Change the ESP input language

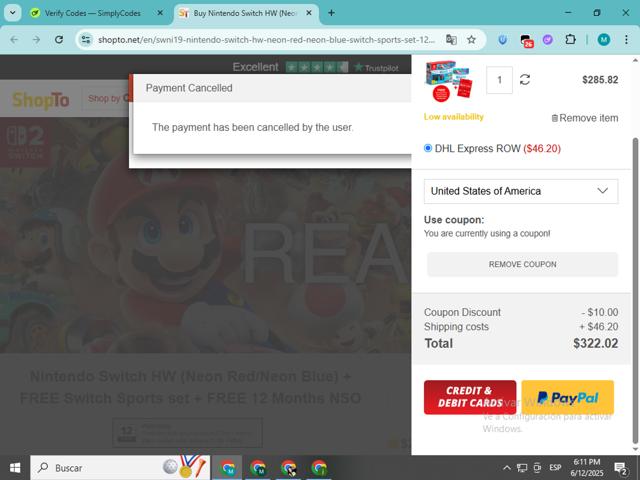[555, 468]
